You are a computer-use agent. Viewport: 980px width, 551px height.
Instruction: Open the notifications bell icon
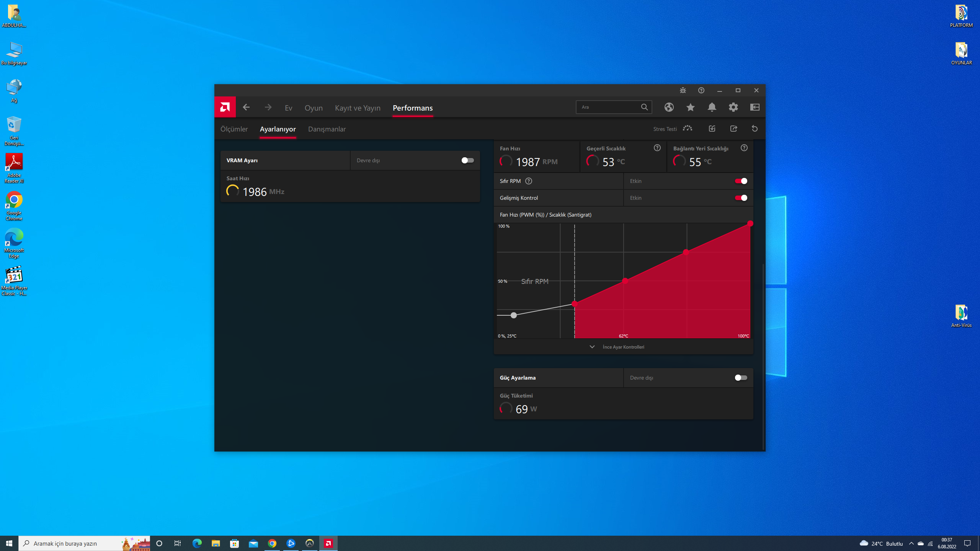712,107
